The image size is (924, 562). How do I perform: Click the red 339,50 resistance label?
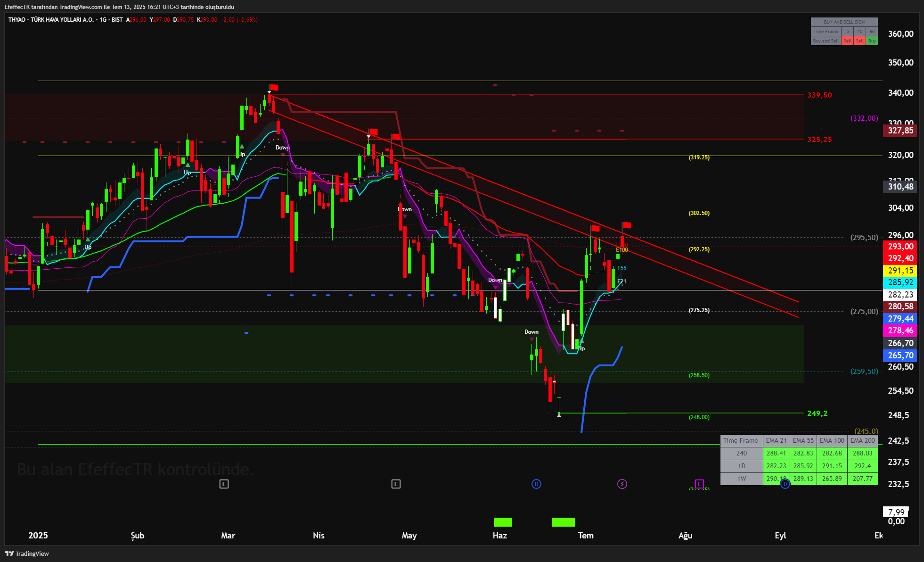click(820, 95)
